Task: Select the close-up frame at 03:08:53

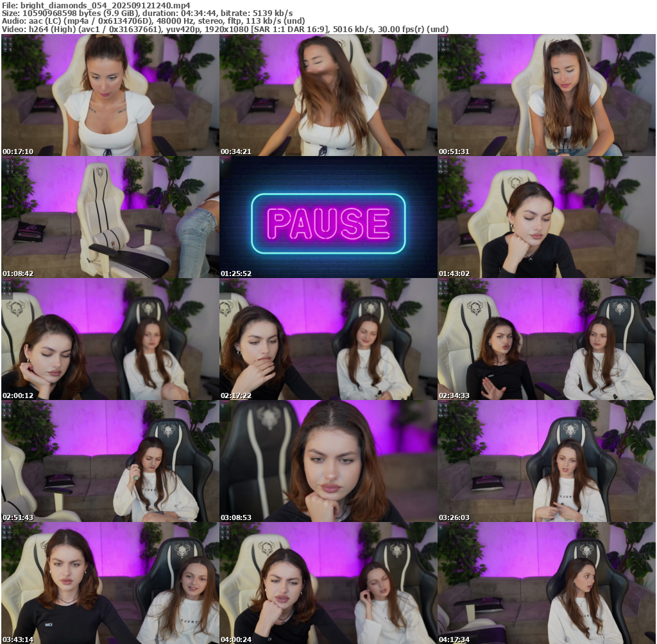Action: click(x=328, y=461)
